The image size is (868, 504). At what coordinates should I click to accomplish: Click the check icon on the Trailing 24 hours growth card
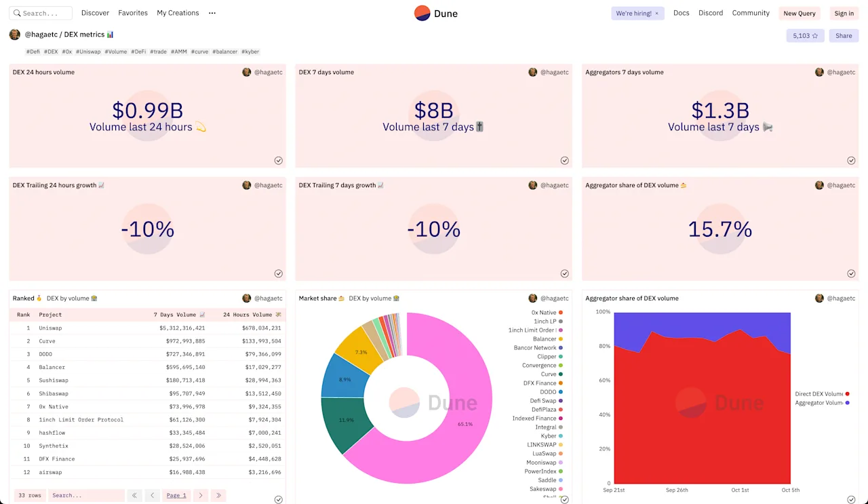pos(279,274)
